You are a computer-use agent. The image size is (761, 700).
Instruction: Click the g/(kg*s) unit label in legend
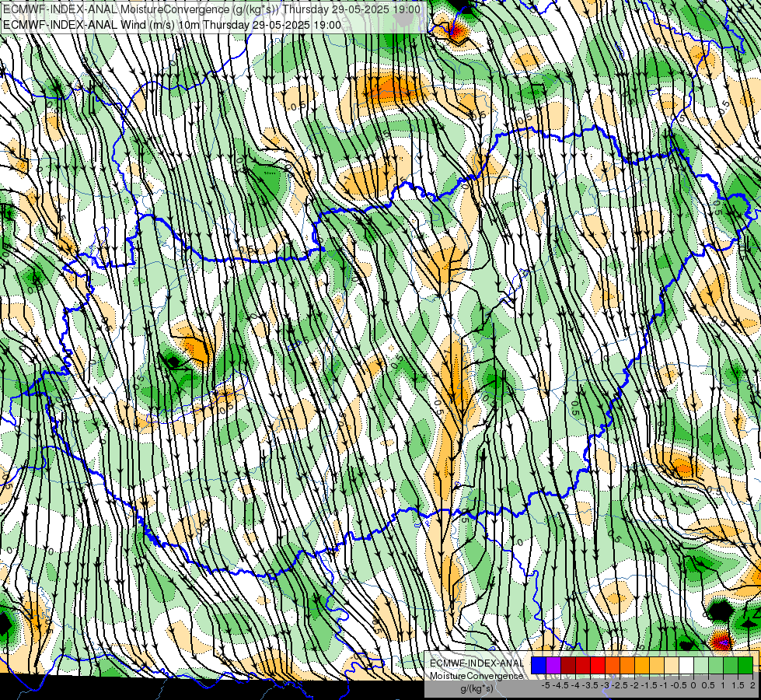[477, 688]
